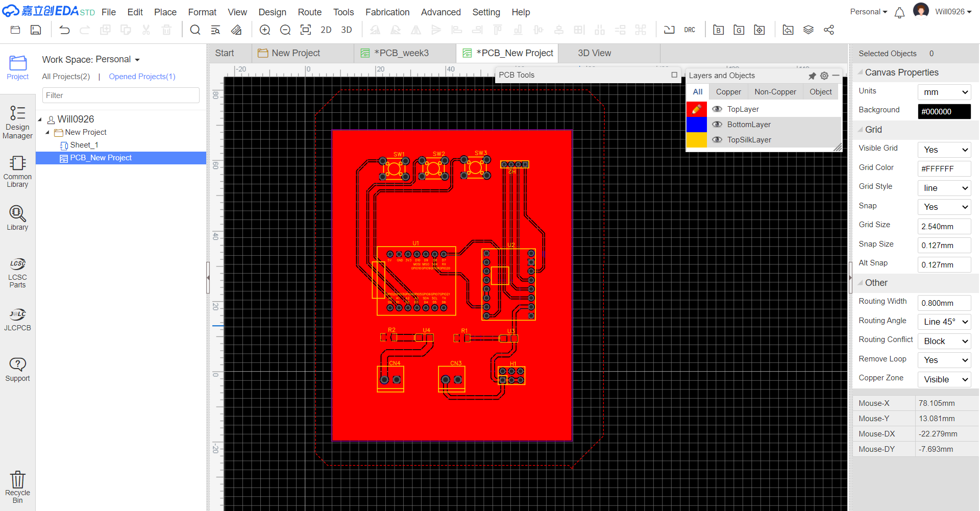Run the DRC design rule check
Screen dimensions: 980x511
tap(690, 30)
